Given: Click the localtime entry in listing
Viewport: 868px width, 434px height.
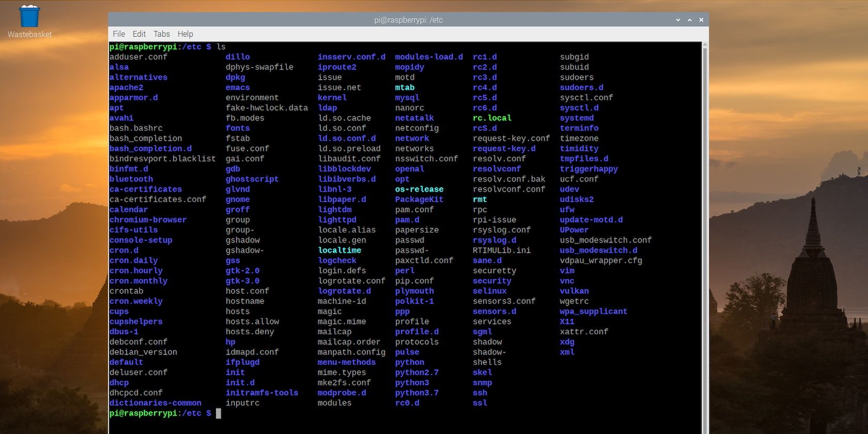Looking at the screenshot, I should pyautogui.click(x=339, y=251).
